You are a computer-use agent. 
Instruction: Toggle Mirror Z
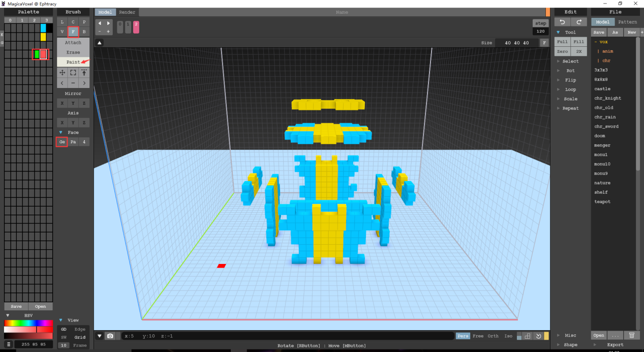pyautogui.click(x=84, y=103)
